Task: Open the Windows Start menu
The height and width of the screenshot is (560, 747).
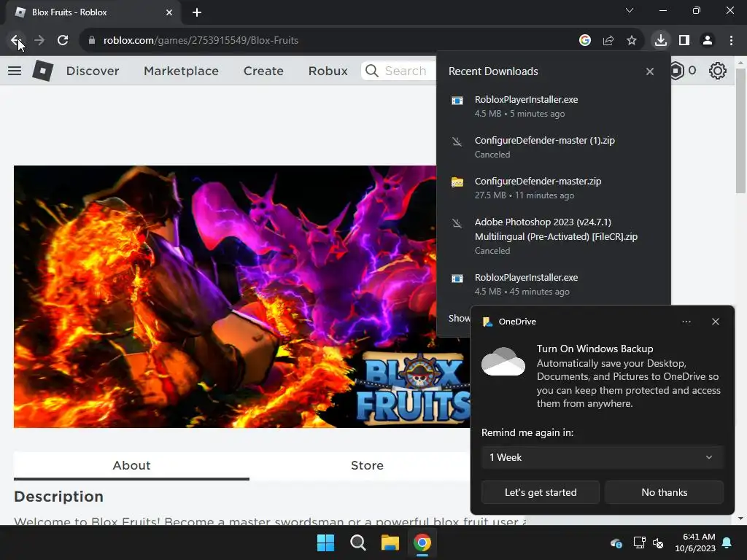Action: pos(326,542)
